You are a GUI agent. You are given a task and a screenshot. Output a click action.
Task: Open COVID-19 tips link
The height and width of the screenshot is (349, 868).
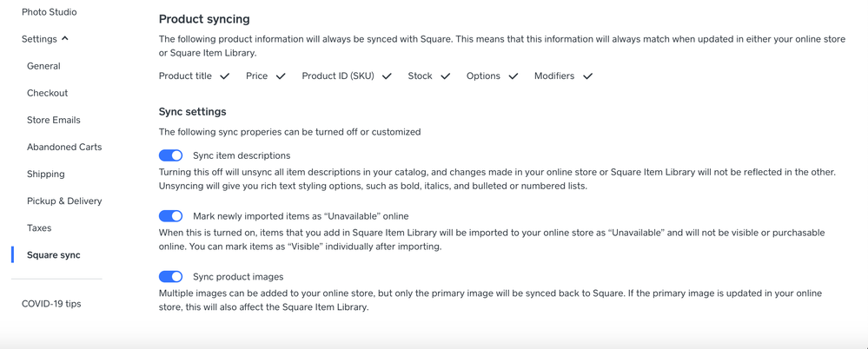(51, 304)
